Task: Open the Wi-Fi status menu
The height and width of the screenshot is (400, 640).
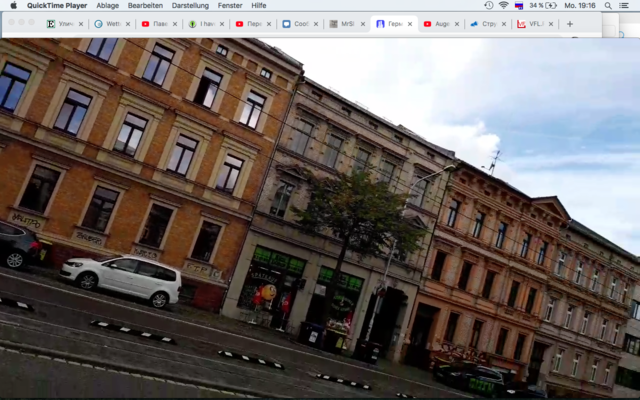Action: [504, 5]
